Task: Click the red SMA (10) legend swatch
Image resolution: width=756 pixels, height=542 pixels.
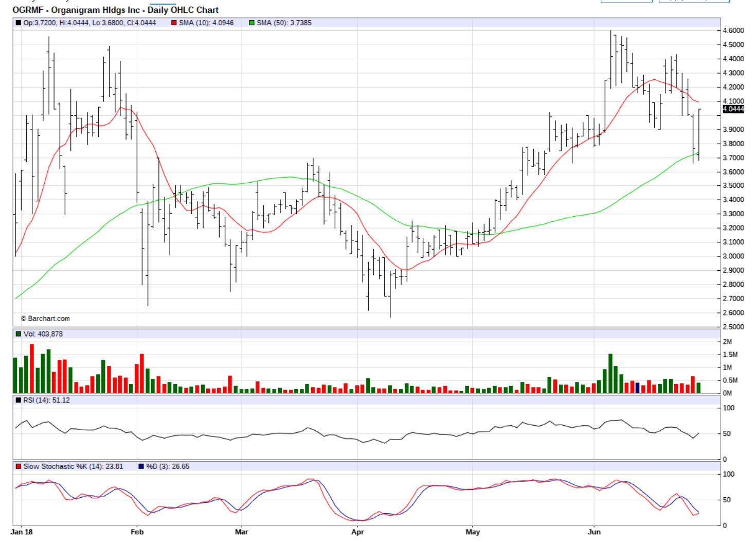Action: coord(174,23)
